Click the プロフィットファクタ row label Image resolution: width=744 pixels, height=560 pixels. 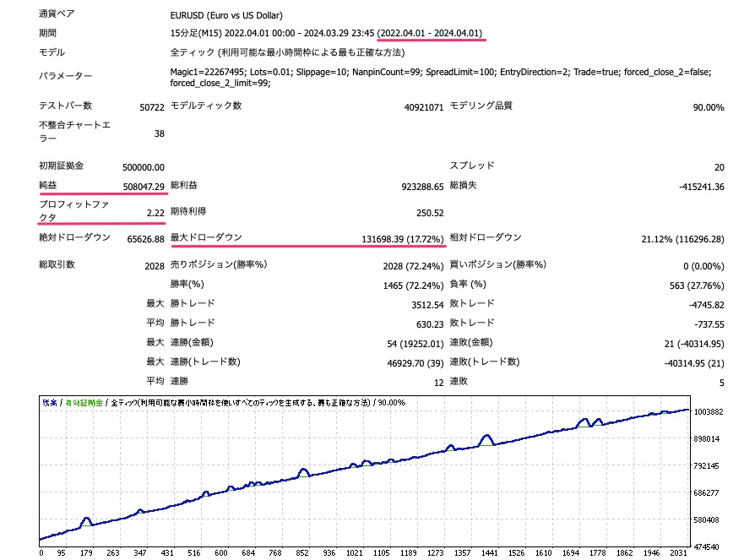(x=73, y=210)
